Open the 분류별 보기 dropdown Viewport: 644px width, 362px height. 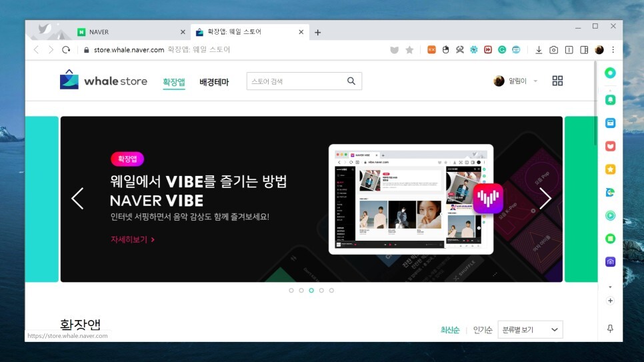pyautogui.click(x=530, y=329)
